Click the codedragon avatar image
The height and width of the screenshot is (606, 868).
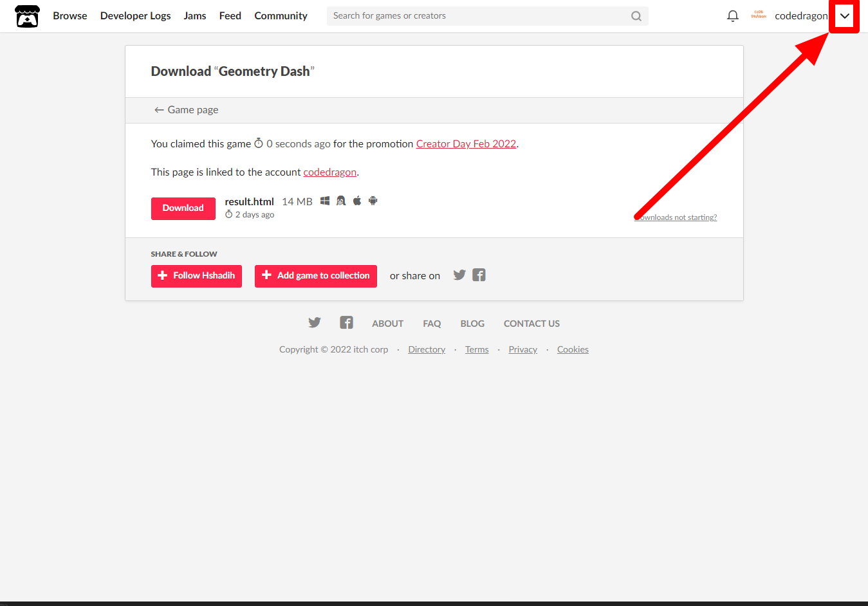point(759,15)
